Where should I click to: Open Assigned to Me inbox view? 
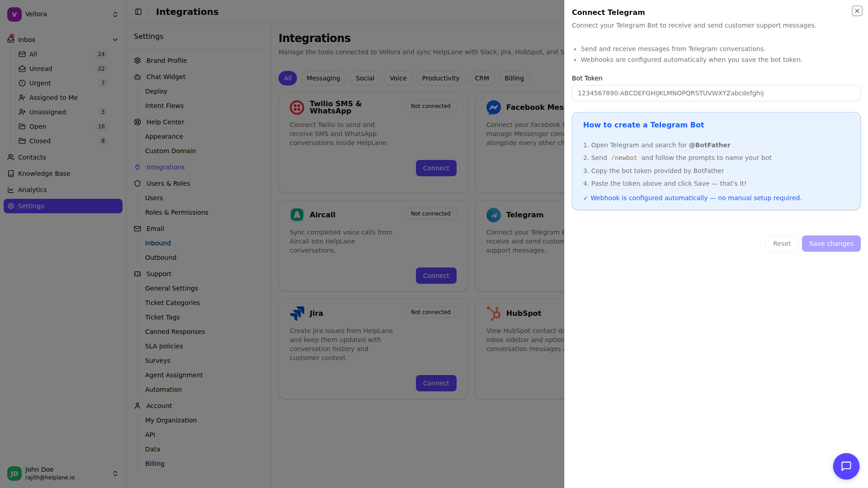click(x=63, y=98)
